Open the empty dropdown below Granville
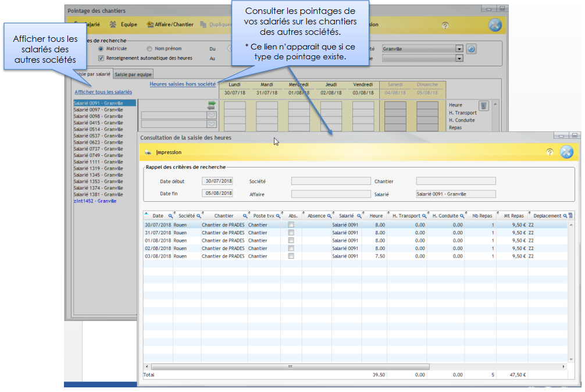585x392 pixels. click(x=459, y=58)
